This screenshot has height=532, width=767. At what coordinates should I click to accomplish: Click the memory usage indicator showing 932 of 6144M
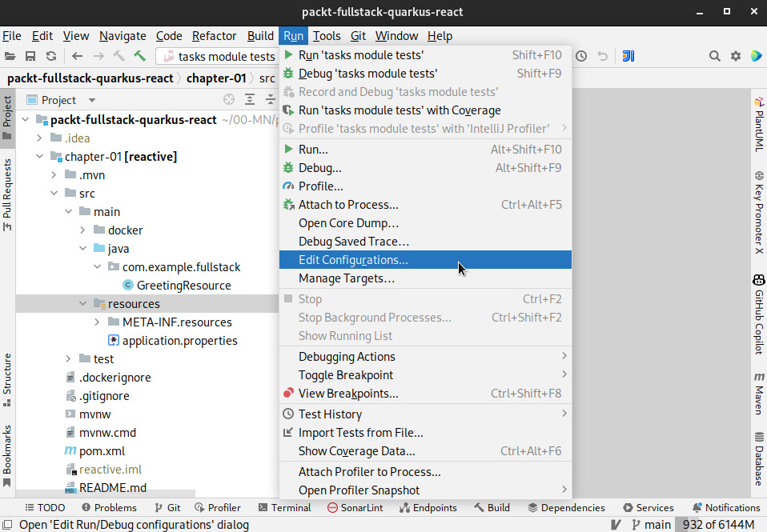coord(720,524)
